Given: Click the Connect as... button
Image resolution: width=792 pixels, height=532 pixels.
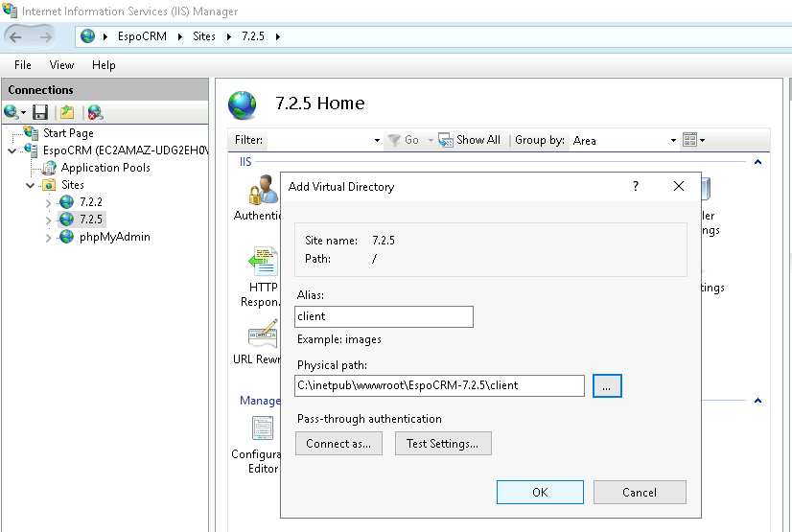Looking at the screenshot, I should coord(339,444).
